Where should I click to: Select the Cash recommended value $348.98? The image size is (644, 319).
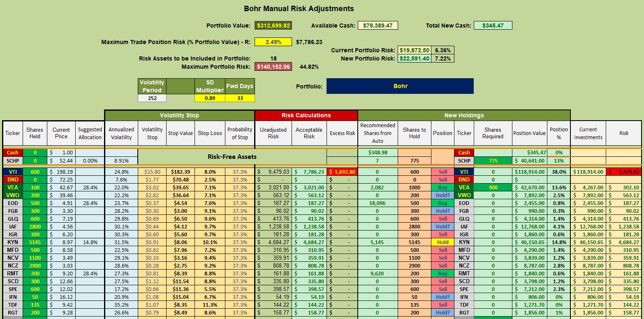377,152
